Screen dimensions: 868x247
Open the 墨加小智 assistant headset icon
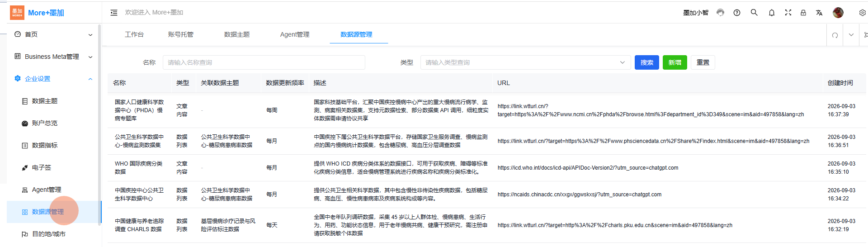(x=720, y=13)
